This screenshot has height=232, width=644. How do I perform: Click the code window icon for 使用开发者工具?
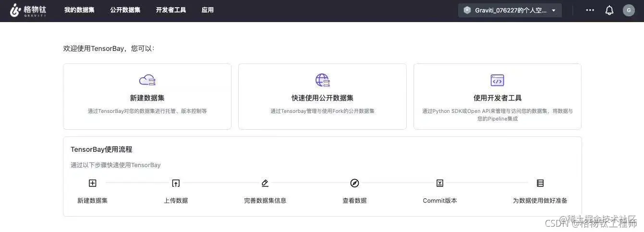[497, 80]
